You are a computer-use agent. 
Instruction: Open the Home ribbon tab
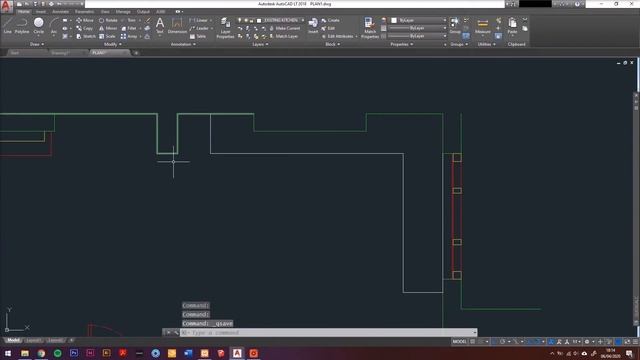click(23, 11)
